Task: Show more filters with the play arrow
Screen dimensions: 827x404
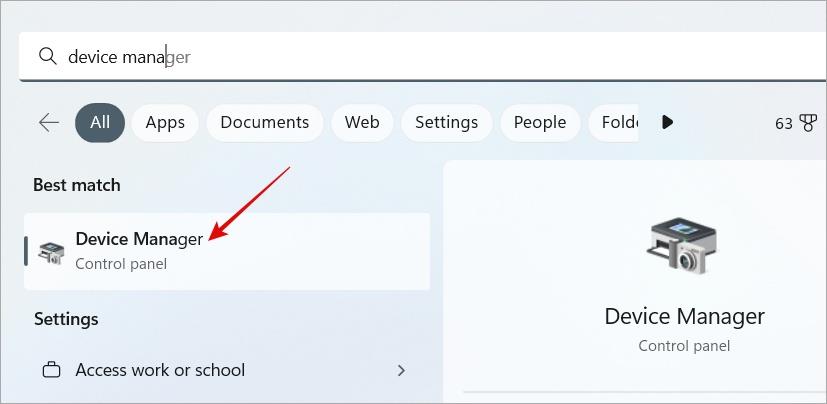Action: [667, 122]
